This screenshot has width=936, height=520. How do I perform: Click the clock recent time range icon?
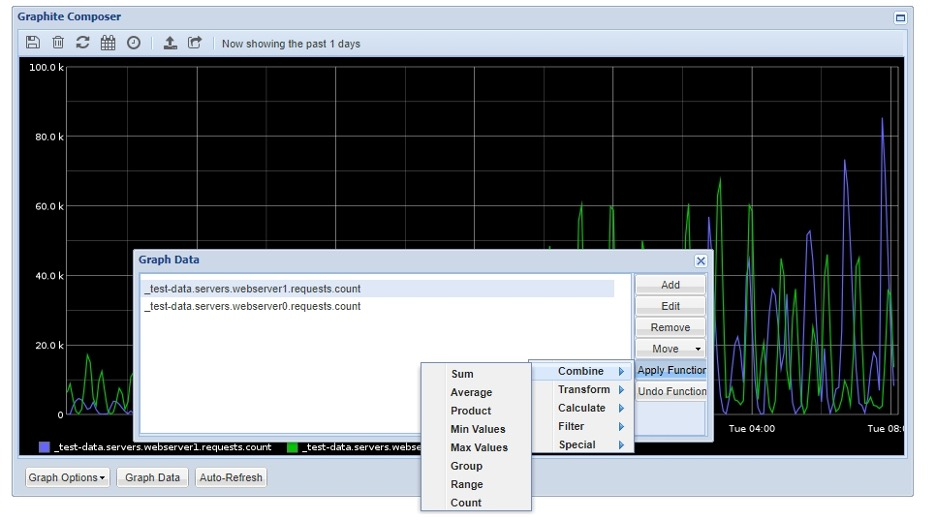pyautogui.click(x=133, y=43)
